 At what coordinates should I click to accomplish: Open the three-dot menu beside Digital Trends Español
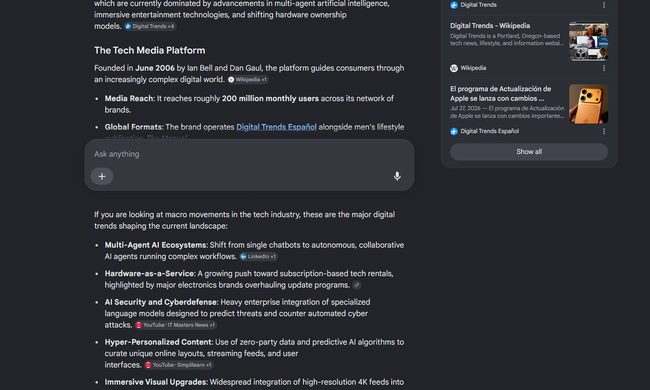(604, 131)
